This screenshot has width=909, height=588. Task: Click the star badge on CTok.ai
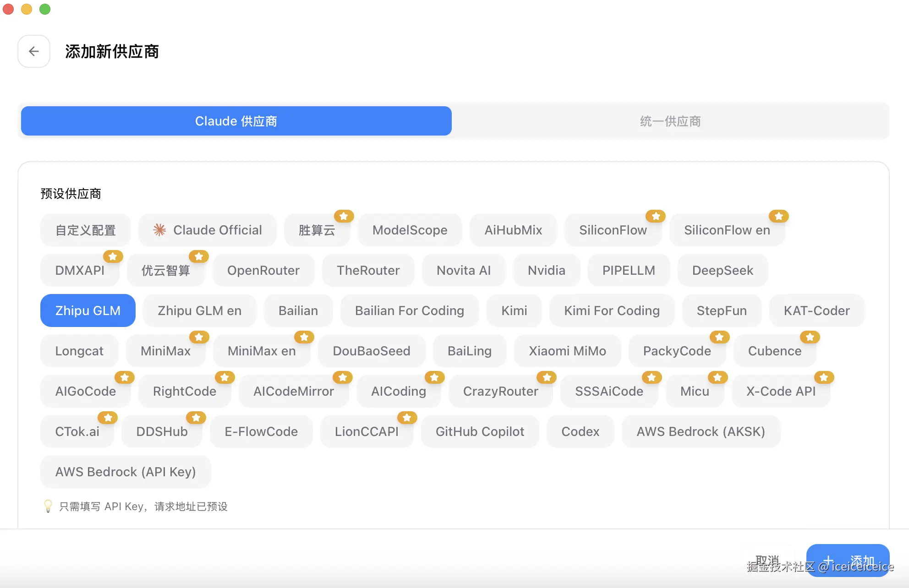tap(108, 417)
